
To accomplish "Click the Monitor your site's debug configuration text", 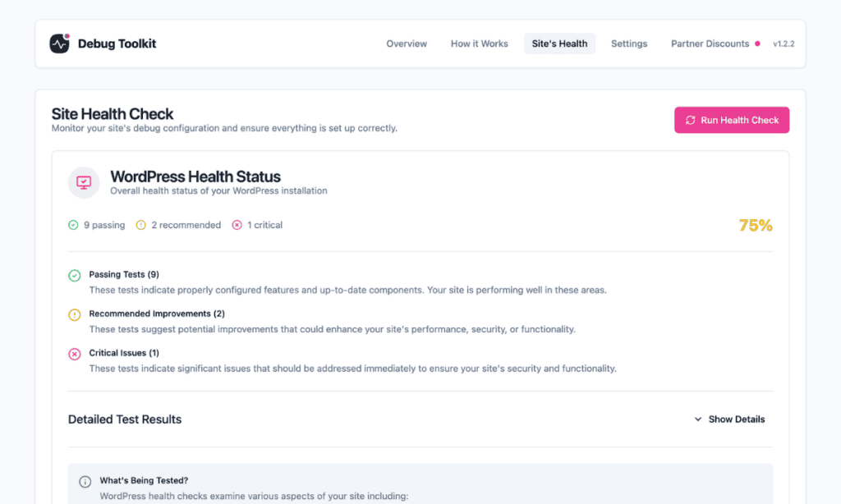I will [x=224, y=128].
